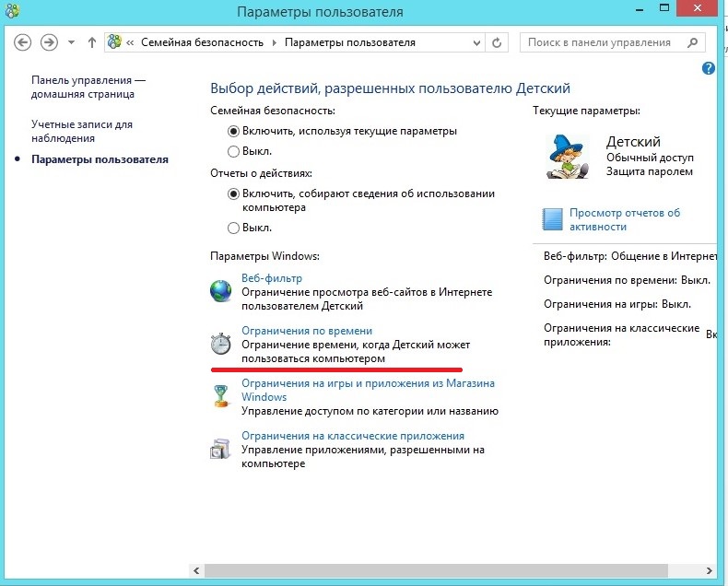Click the horizontal scrollbar left arrow
This screenshot has width=728, height=586.
click(196, 570)
